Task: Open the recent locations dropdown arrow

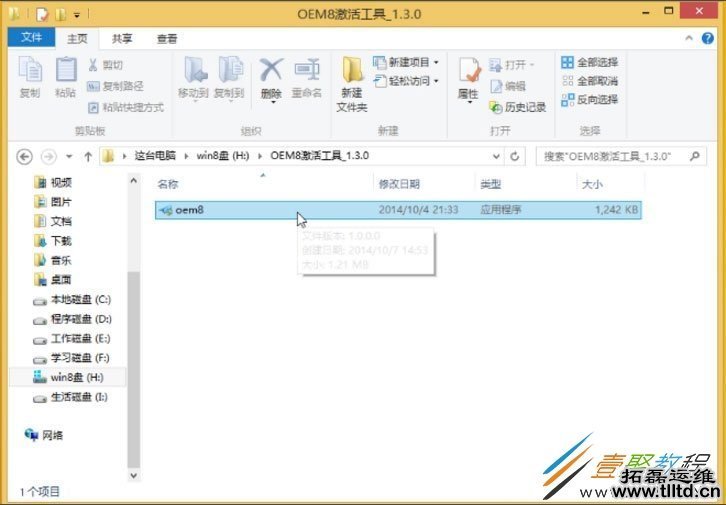Action: click(69, 156)
